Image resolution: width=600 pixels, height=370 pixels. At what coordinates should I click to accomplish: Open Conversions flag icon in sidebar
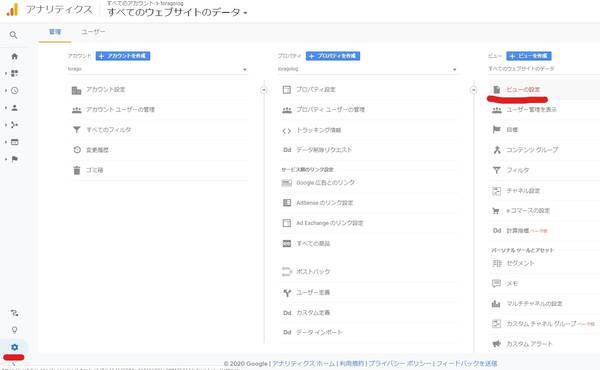tap(15, 159)
